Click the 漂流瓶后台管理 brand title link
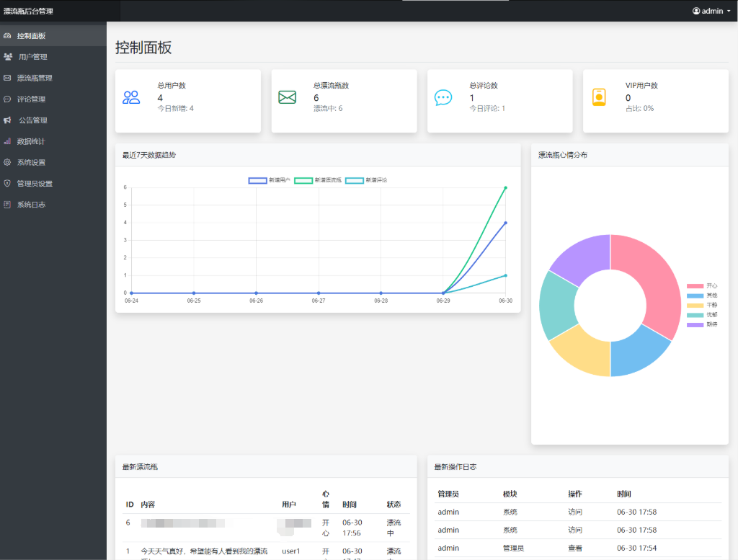The height and width of the screenshot is (560, 738). pos(28,11)
